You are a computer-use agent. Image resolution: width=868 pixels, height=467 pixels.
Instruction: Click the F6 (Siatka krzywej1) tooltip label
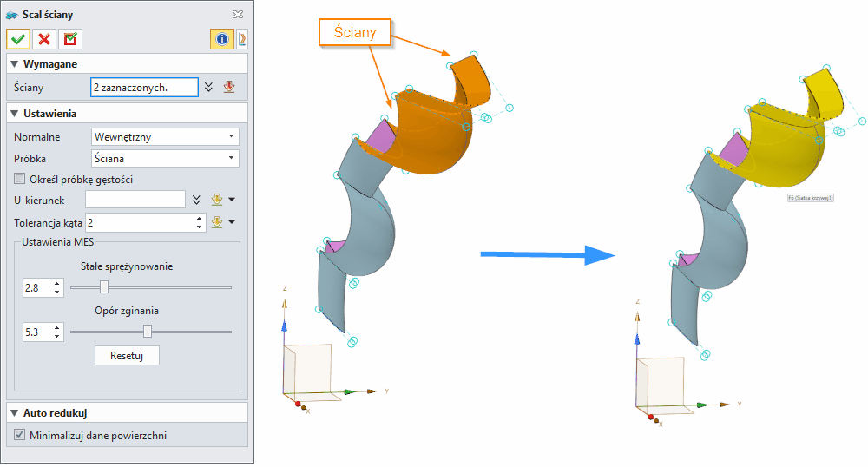[811, 198]
